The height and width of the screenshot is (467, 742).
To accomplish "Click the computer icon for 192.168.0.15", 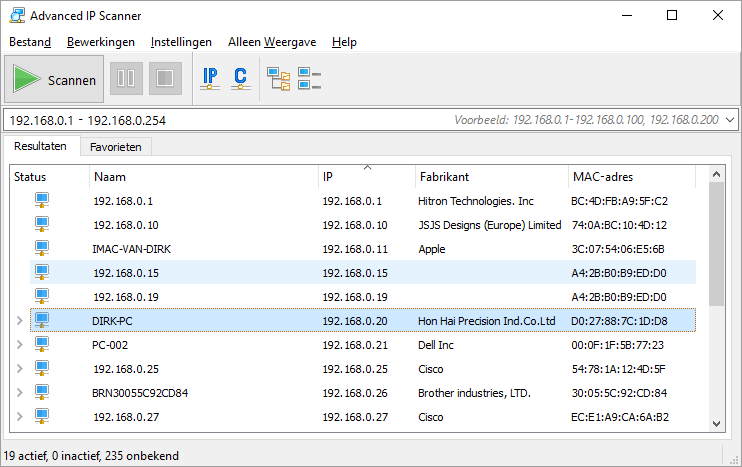I will 42,273.
